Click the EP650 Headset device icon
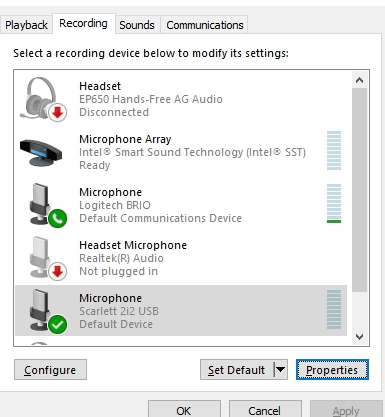385x417 pixels. pyautogui.click(x=42, y=99)
